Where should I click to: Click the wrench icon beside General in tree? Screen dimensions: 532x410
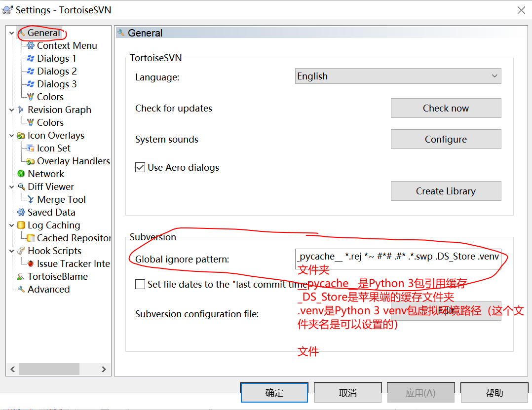click(x=21, y=33)
